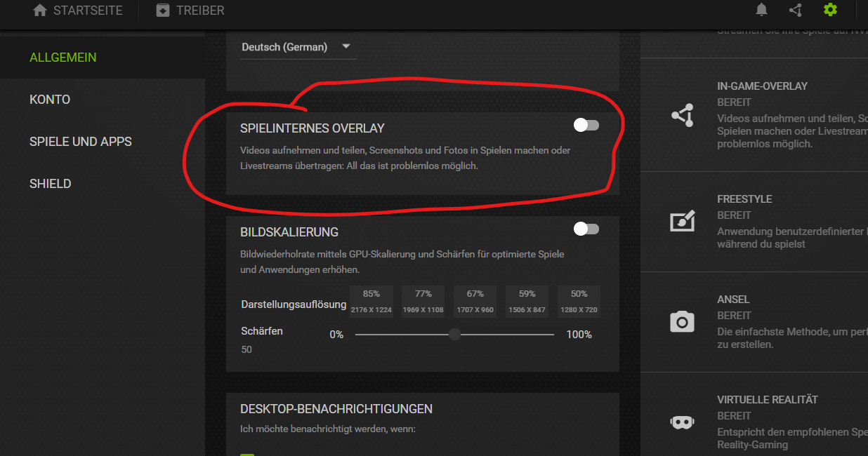Click the Darstellungsauflösung label
Viewport: 868px width, 456px height.
(x=294, y=305)
